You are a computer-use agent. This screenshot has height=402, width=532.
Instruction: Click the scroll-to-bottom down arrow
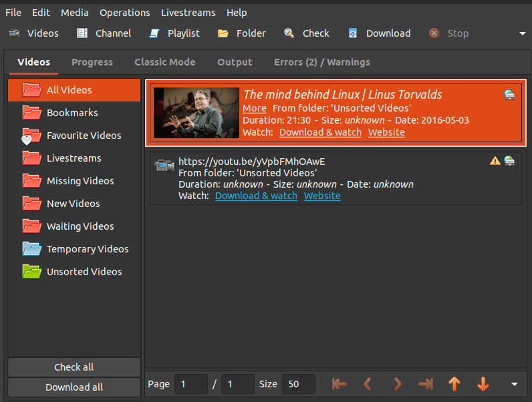point(483,384)
